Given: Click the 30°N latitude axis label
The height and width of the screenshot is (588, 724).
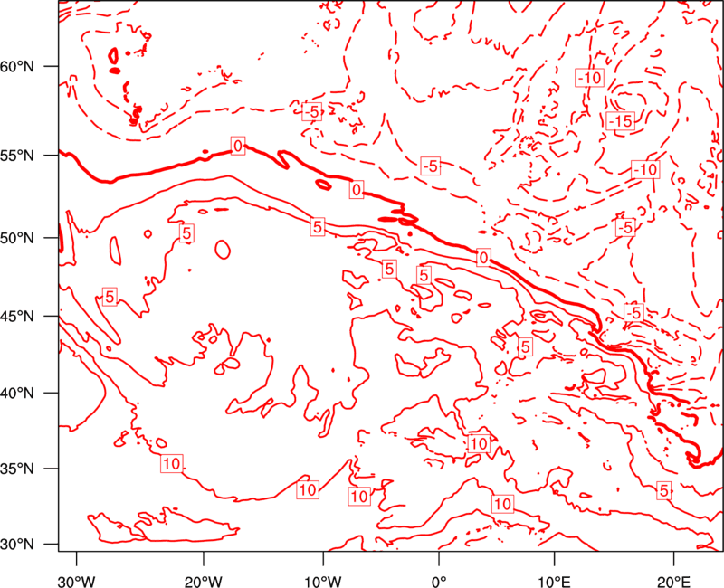Looking at the screenshot, I should pyautogui.click(x=17, y=545).
